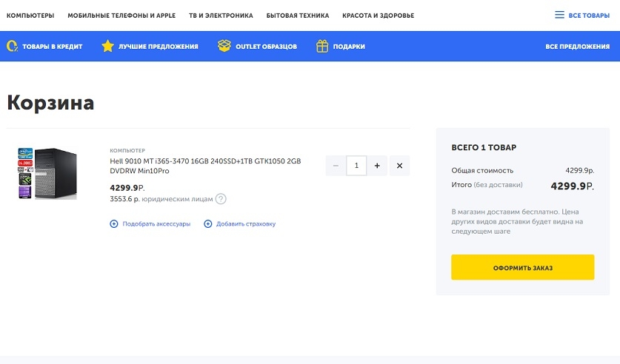Click the computer product thumbnail
Viewport: 620px width, 364px height.
(46, 172)
